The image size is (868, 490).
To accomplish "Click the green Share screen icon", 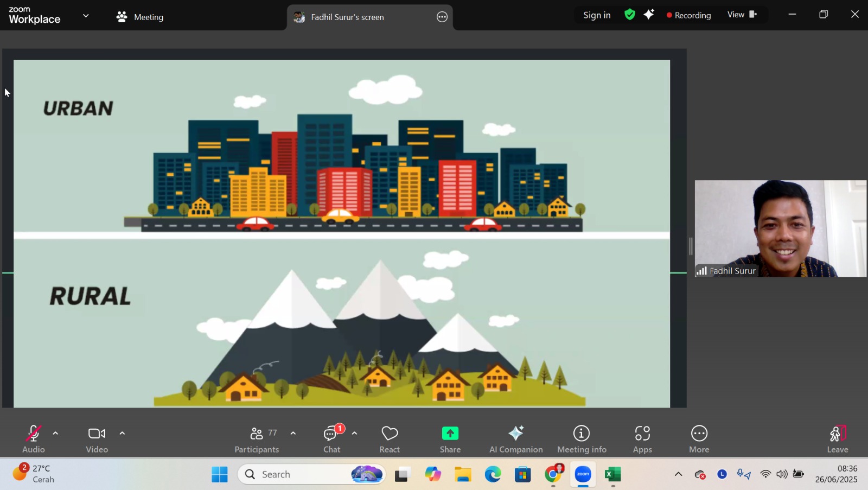I will (450, 434).
